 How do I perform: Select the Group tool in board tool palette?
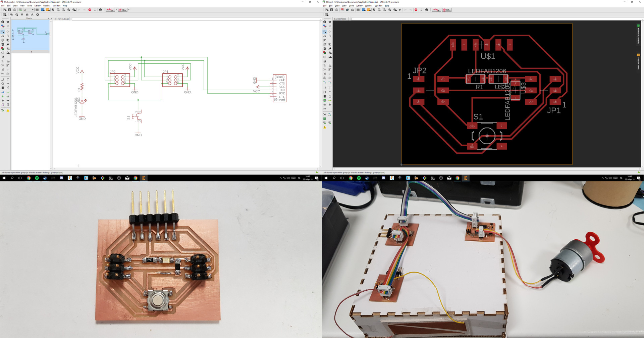point(325,32)
